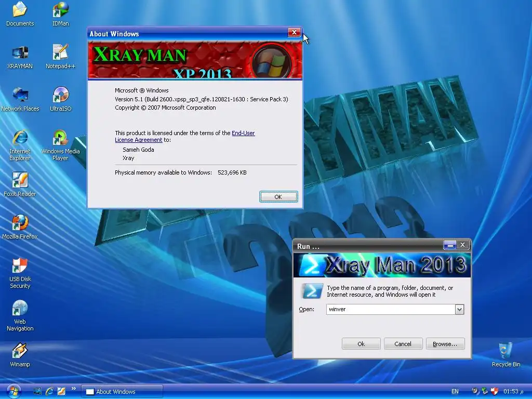The width and height of the screenshot is (532, 399).
Task: Click Cancel in the Run dialog
Action: pyautogui.click(x=403, y=344)
